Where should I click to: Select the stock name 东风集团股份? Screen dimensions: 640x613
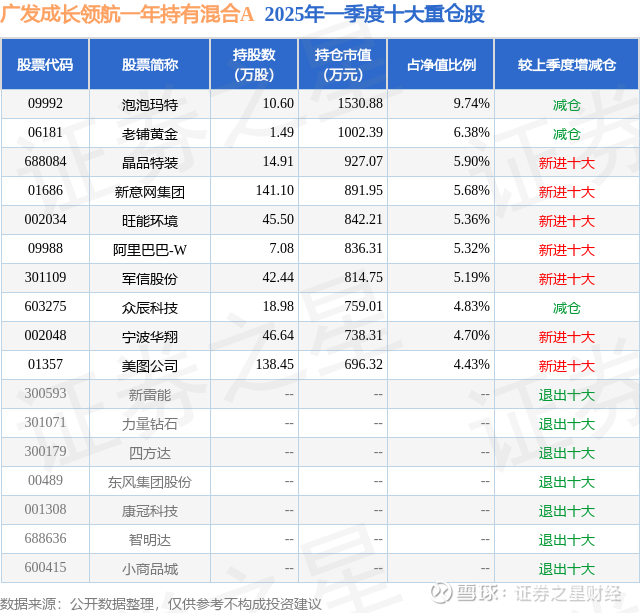tap(150, 482)
